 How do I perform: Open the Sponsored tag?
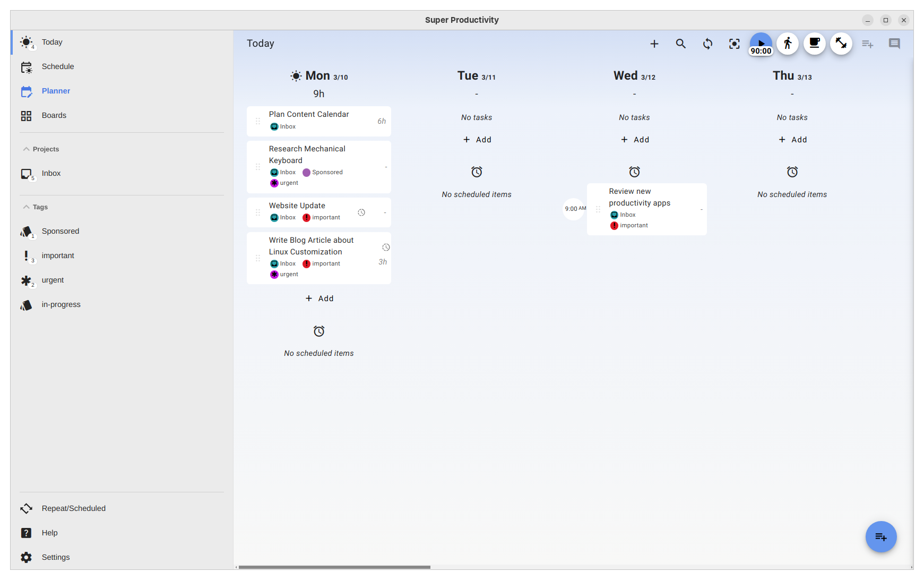click(x=122, y=231)
